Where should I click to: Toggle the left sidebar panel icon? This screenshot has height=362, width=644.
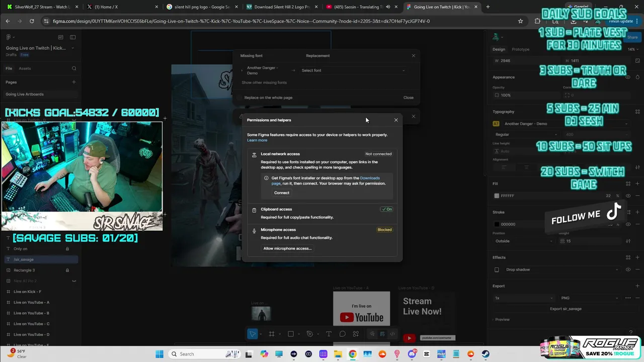73,37
